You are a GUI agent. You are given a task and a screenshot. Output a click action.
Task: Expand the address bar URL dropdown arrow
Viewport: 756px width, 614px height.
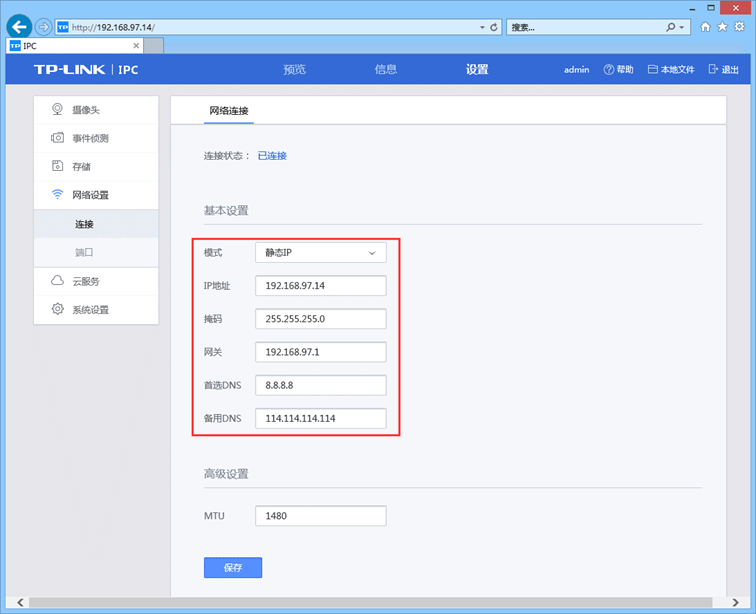[x=482, y=27]
